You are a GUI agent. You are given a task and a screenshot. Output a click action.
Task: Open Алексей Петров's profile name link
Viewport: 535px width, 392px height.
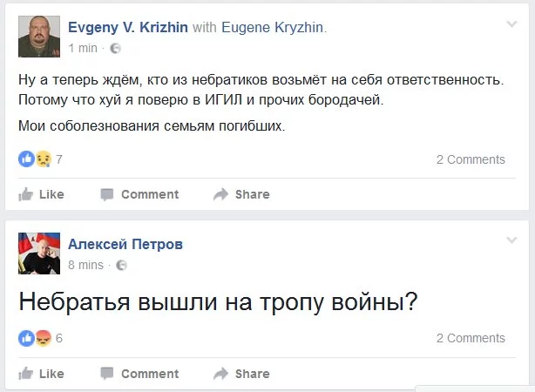[x=125, y=245]
